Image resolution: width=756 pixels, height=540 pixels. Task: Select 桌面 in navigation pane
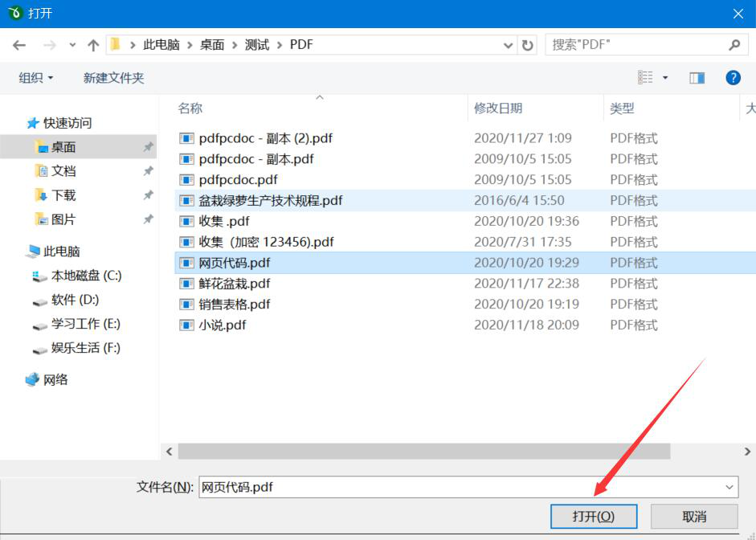(63, 147)
